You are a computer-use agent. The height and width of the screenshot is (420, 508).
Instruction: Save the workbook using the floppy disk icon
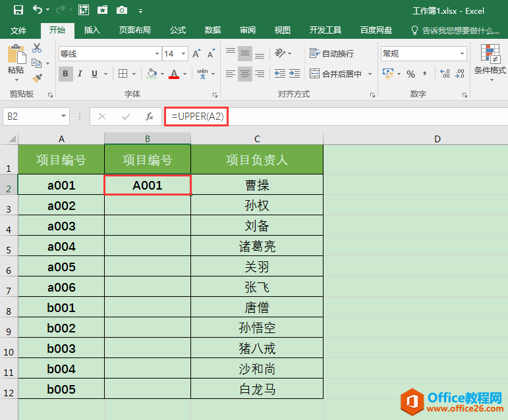click(x=18, y=10)
